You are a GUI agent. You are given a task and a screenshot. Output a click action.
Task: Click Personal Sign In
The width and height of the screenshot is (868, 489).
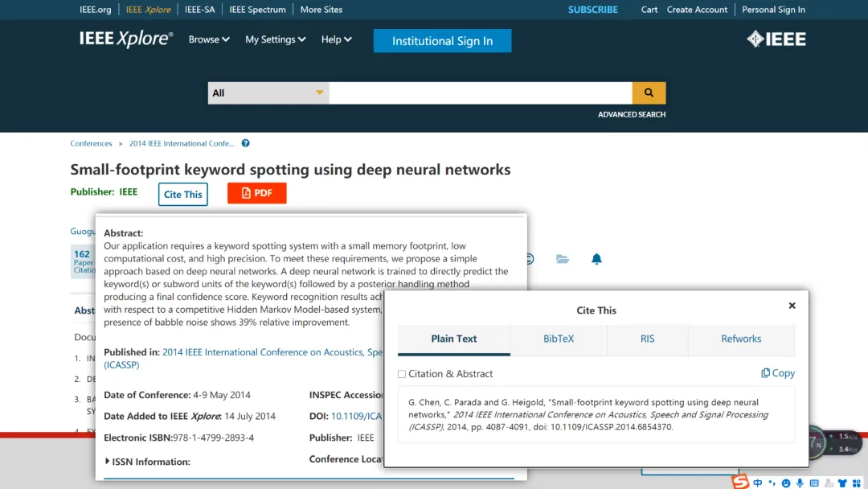(x=773, y=10)
